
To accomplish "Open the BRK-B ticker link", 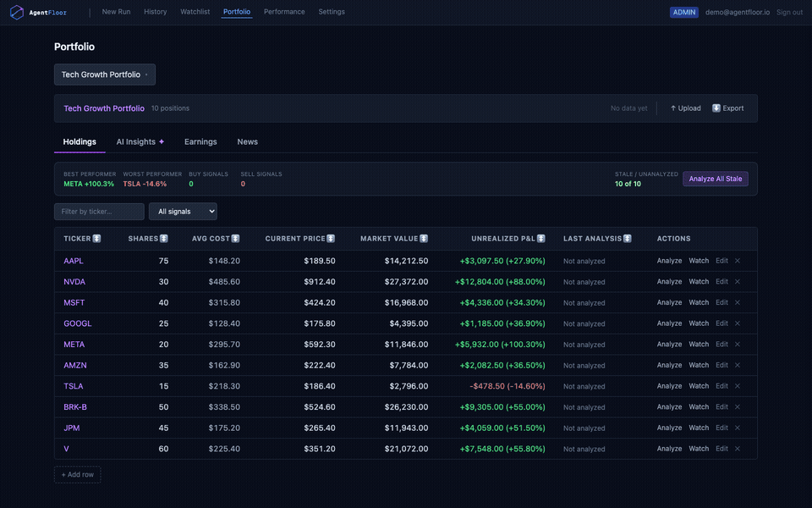I will (x=75, y=407).
